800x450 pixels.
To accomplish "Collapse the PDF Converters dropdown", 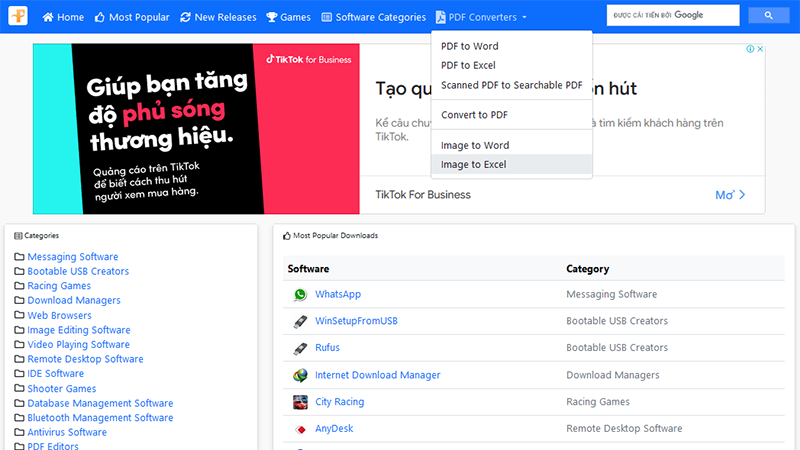I will [481, 17].
